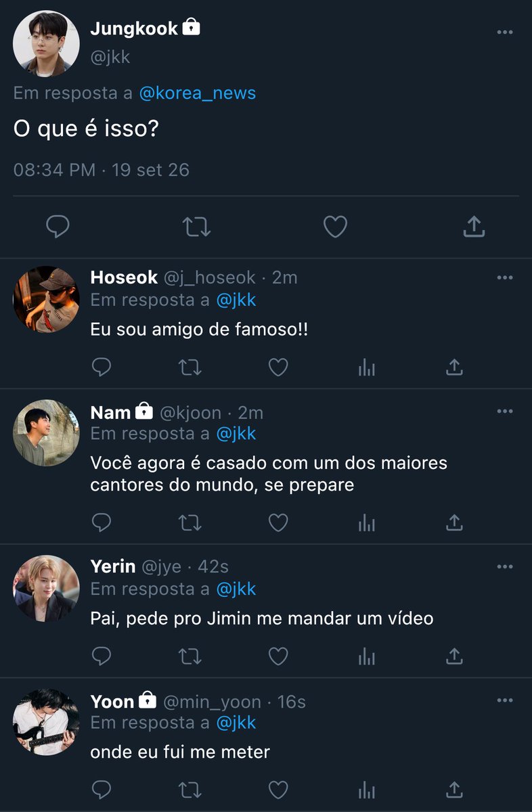
Task: Open Hoseok's profile name
Action: [x=124, y=277]
